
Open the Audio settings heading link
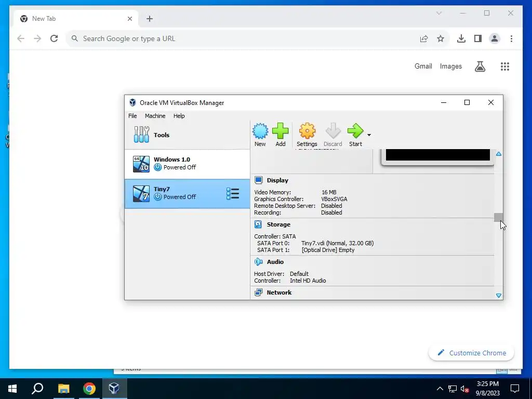click(x=275, y=262)
